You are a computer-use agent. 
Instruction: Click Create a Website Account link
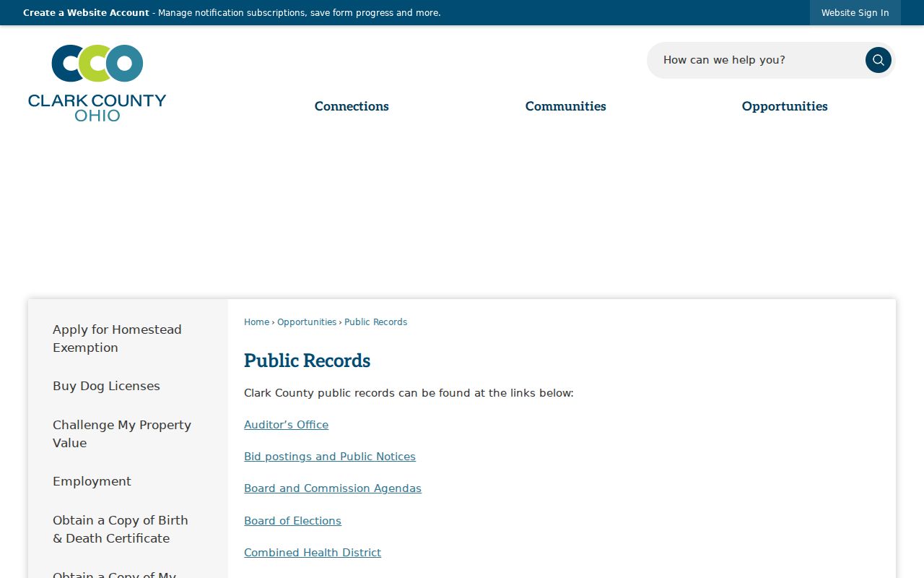point(86,13)
